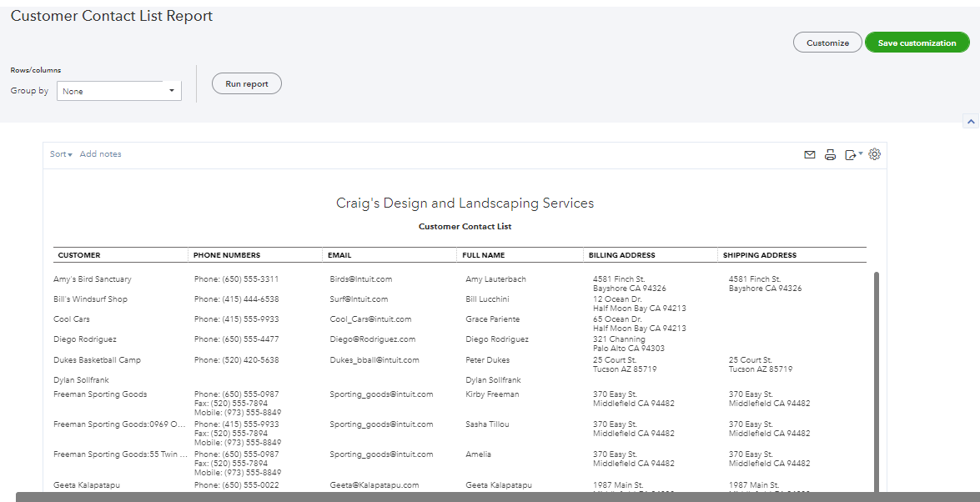Export the report
This screenshot has height=502, width=980.
point(850,154)
